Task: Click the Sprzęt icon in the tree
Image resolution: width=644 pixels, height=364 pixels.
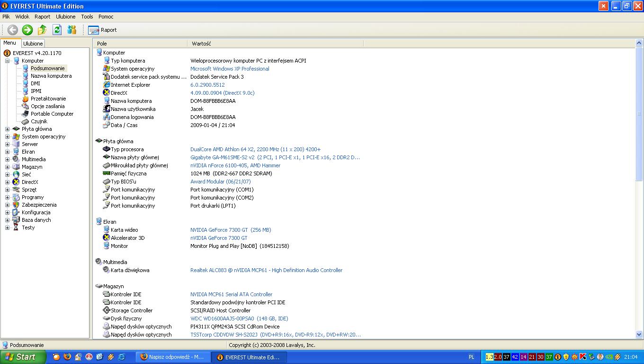Action: (17, 190)
